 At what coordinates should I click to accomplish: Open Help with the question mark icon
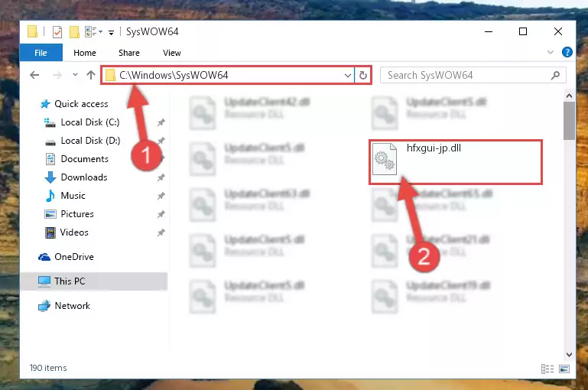(567, 52)
